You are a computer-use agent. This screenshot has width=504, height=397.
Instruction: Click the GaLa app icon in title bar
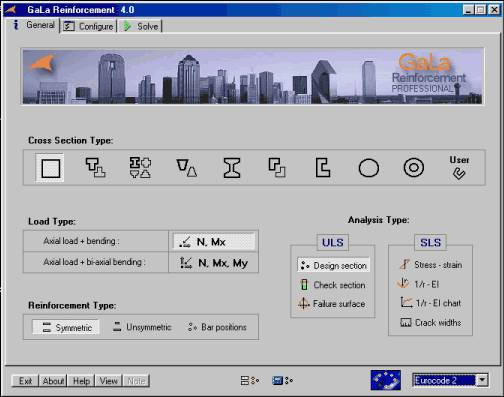(x=11, y=10)
